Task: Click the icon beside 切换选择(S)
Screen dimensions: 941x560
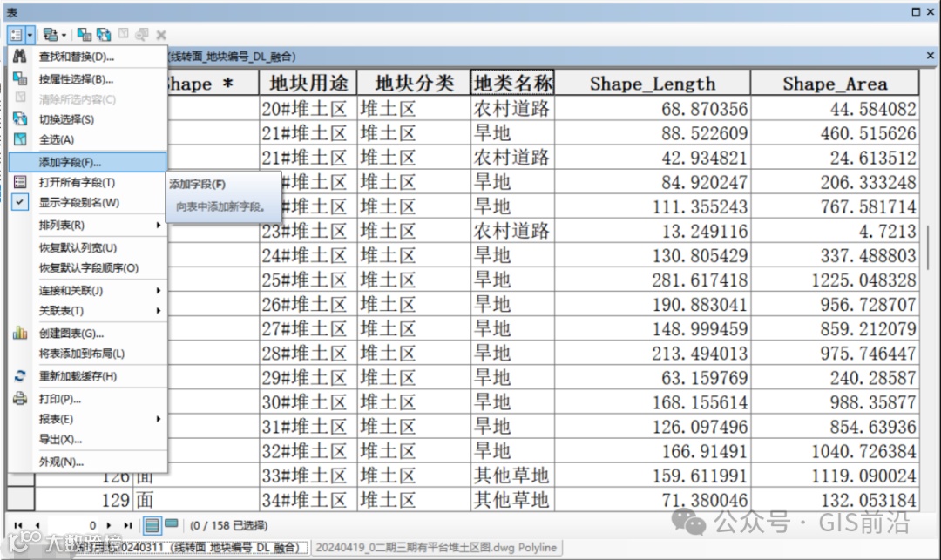Action: 20,118
